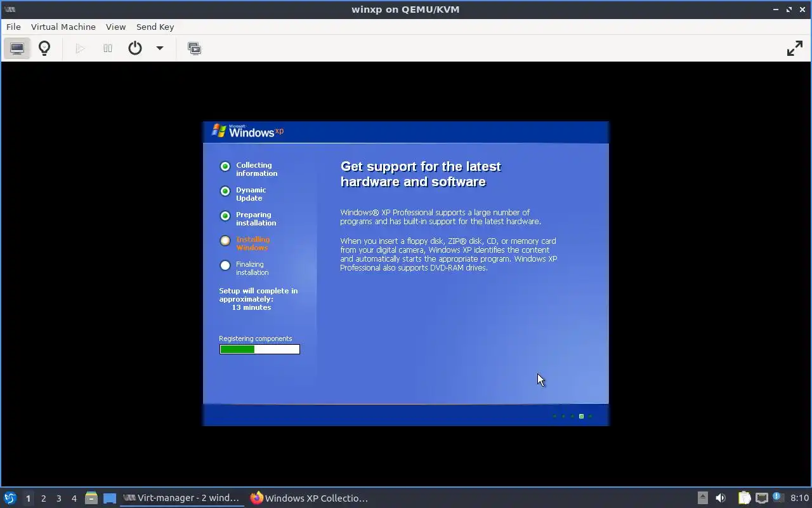This screenshot has height=508, width=812.
Task: Switch to workspace 4
Action: point(74,498)
